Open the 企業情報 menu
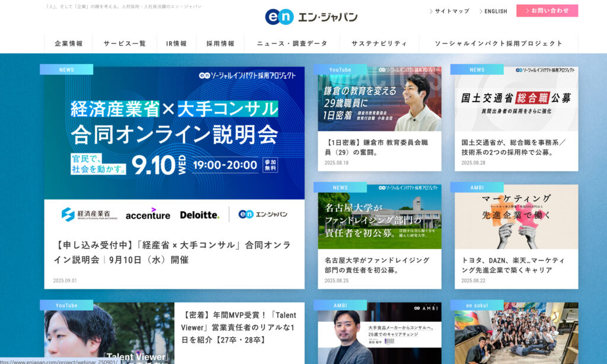 (69, 43)
